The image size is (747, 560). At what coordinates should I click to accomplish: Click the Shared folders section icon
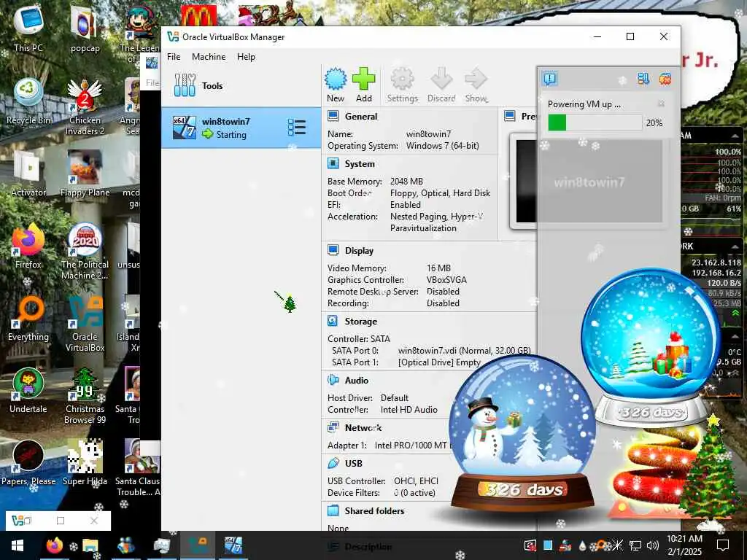tap(333, 510)
